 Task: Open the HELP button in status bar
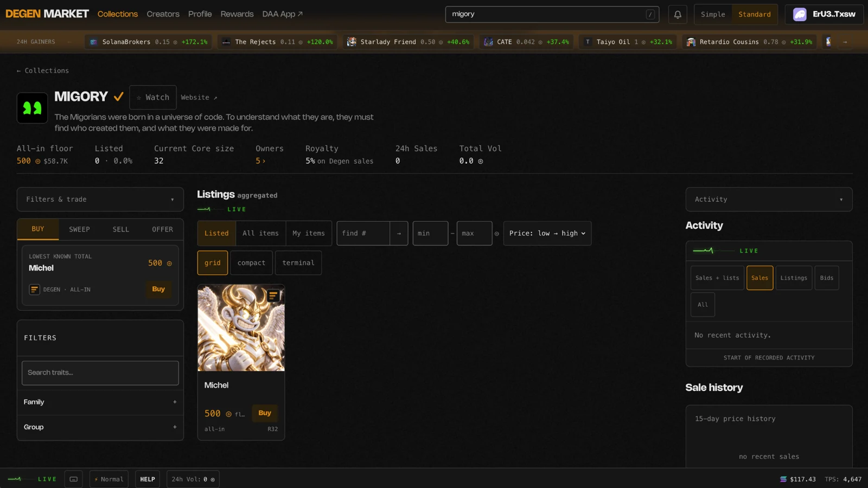(148, 479)
